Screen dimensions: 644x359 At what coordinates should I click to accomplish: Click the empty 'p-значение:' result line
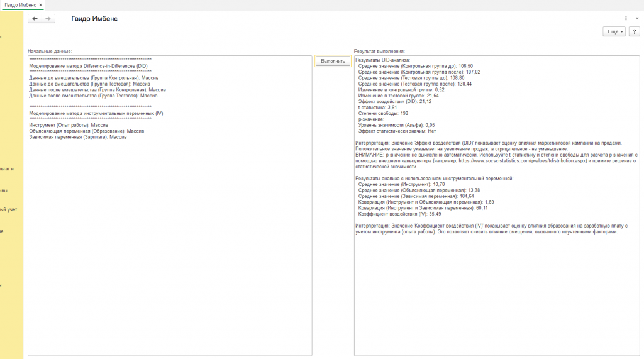point(371,119)
